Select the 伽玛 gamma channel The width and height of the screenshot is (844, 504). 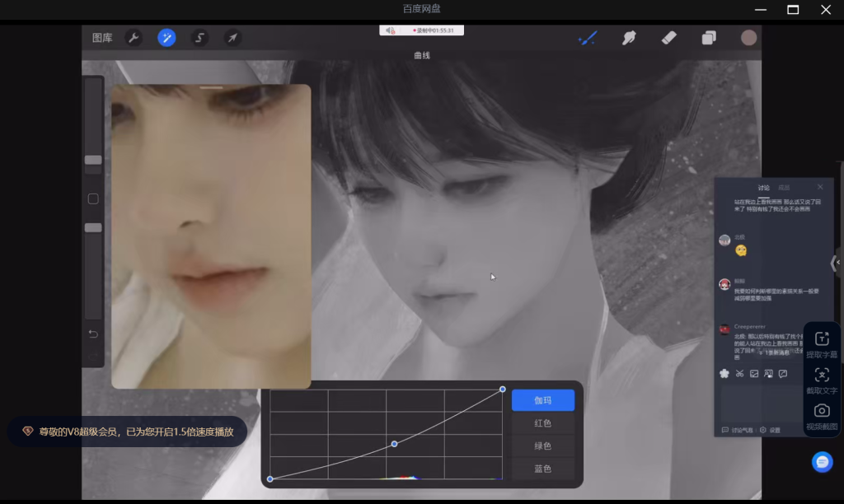point(542,400)
